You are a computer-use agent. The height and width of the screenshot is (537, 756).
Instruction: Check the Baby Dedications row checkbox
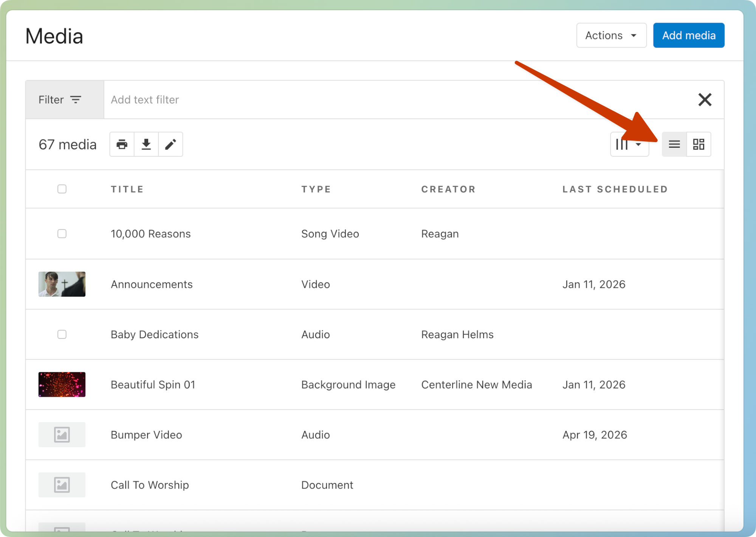(x=62, y=334)
